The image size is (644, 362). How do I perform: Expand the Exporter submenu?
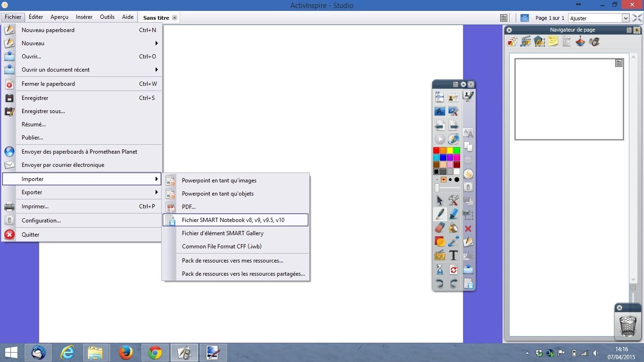coord(82,192)
